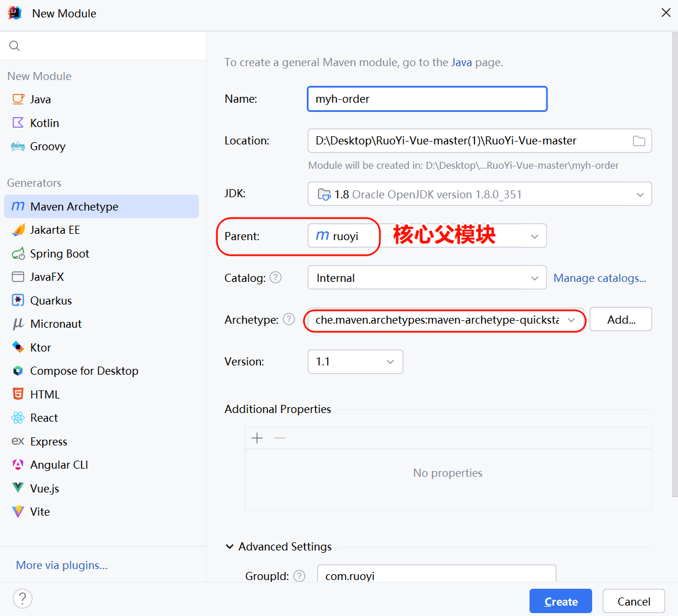Click the Archetype help hint icon
The image size is (678, 616).
point(289,320)
